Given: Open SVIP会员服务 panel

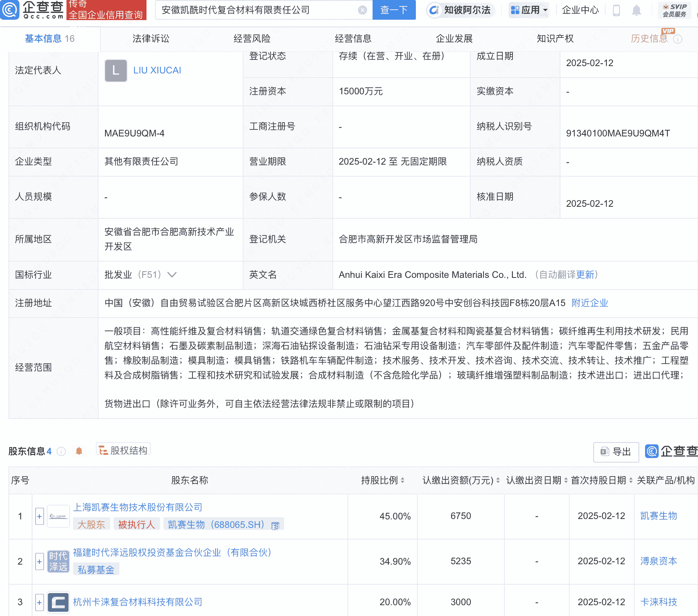Looking at the screenshot, I should [x=674, y=10].
